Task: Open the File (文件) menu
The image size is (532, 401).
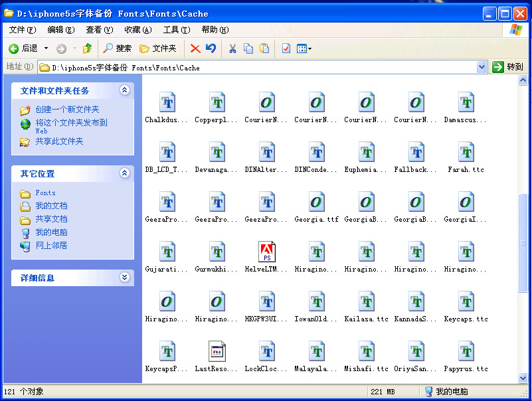Action: pyautogui.click(x=23, y=30)
